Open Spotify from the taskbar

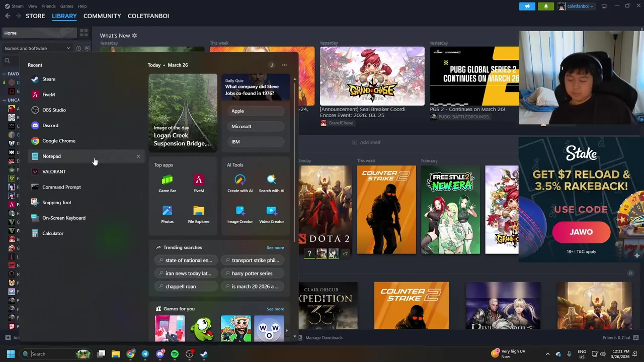coord(175,354)
